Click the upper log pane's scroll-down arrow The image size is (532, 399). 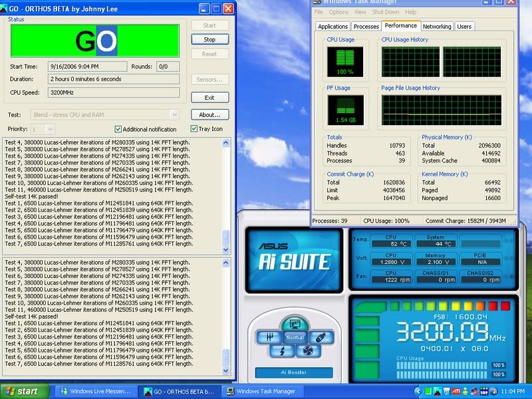point(226,249)
